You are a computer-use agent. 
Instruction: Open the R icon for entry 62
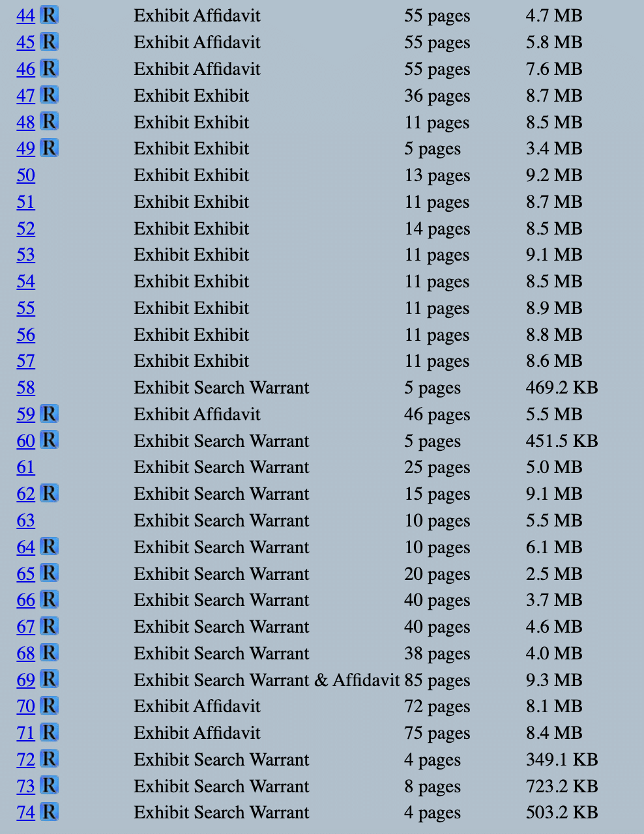[x=49, y=493]
